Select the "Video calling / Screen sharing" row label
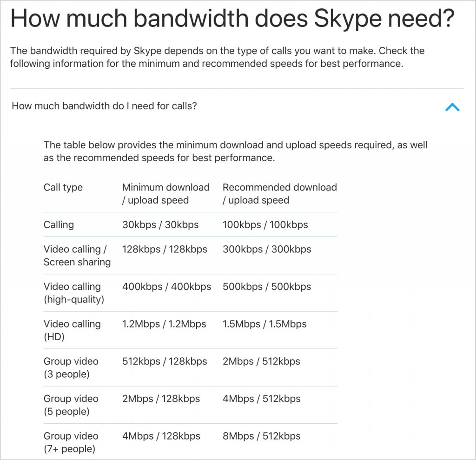The width and height of the screenshot is (476, 460). pyautogui.click(x=77, y=256)
